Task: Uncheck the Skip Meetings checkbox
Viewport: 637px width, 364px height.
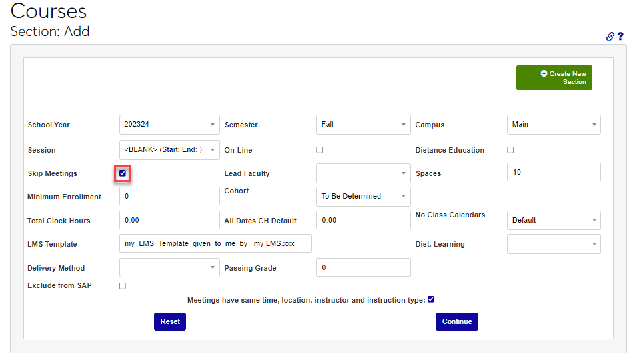Action: [x=123, y=173]
